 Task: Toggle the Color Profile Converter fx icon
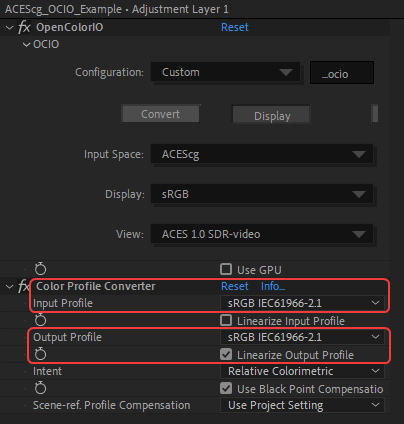[x=23, y=286]
